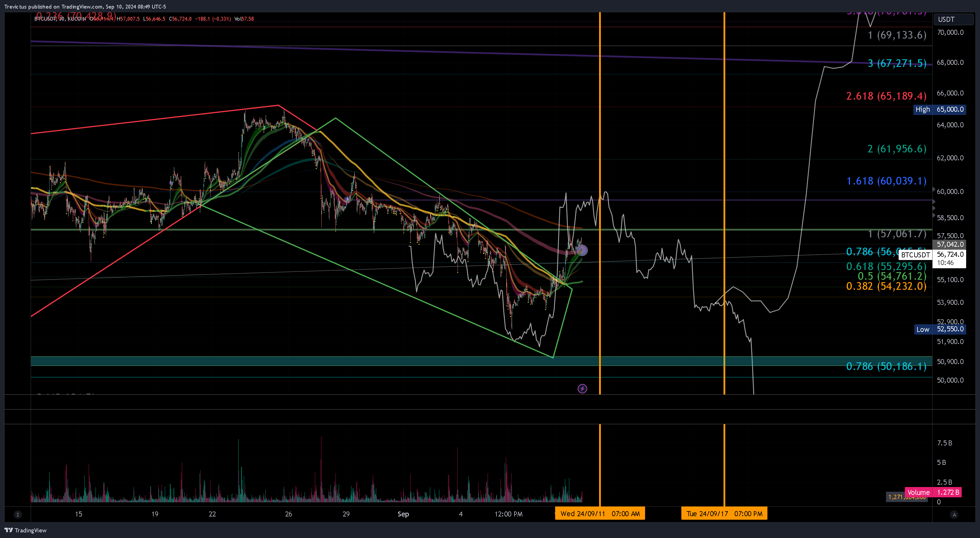The height and width of the screenshot is (538, 980).
Task: Click the 29 date label on time axis
Action: [346, 514]
